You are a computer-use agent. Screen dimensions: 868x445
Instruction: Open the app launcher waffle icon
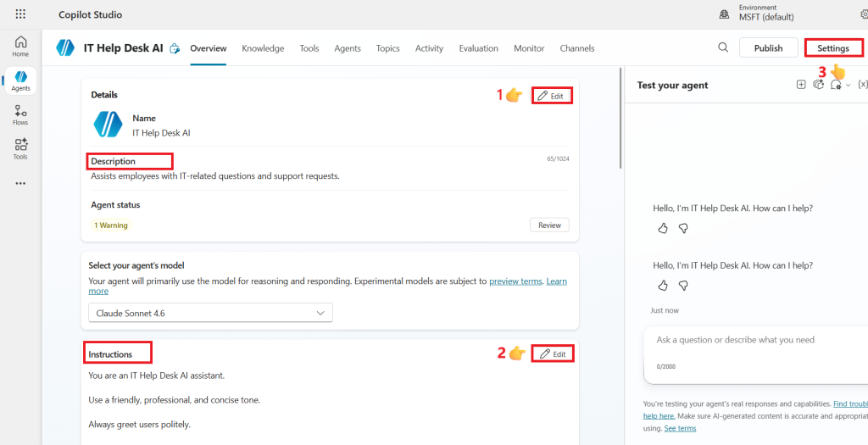point(20,14)
